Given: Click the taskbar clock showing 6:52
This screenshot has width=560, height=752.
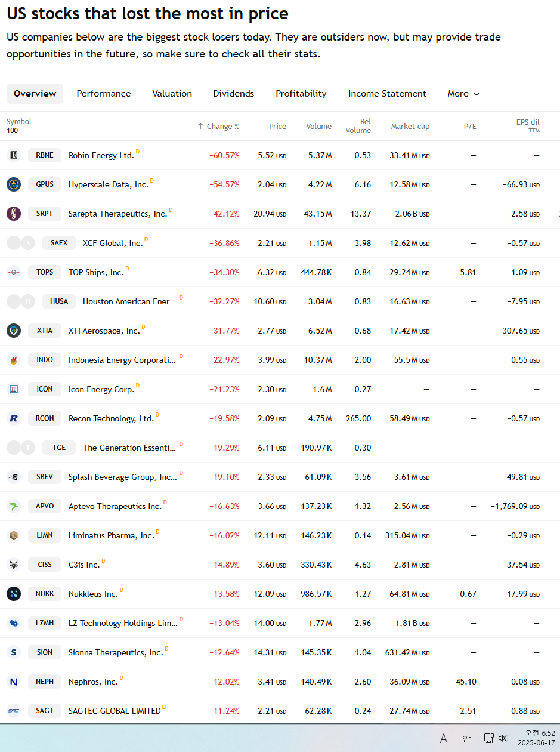Looking at the screenshot, I should click(537, 738).
